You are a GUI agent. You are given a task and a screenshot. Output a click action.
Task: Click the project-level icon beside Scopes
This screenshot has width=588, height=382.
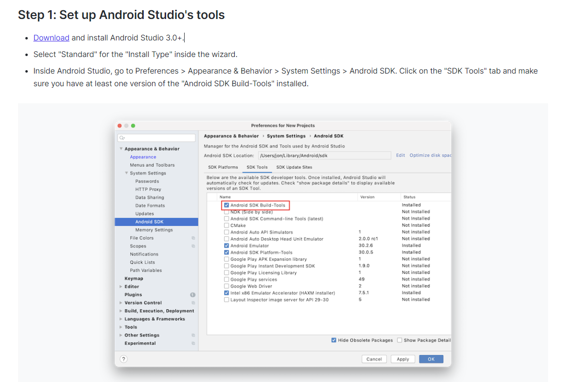coord(193,246)
